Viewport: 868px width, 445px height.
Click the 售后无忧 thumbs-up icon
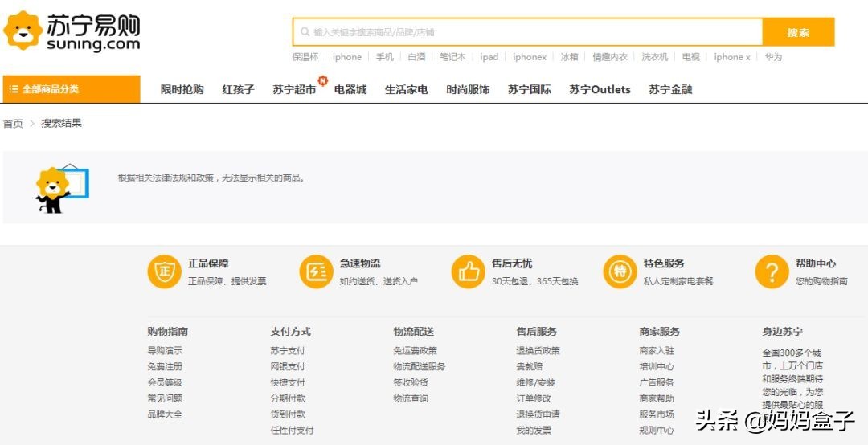[x=468, y=271]
